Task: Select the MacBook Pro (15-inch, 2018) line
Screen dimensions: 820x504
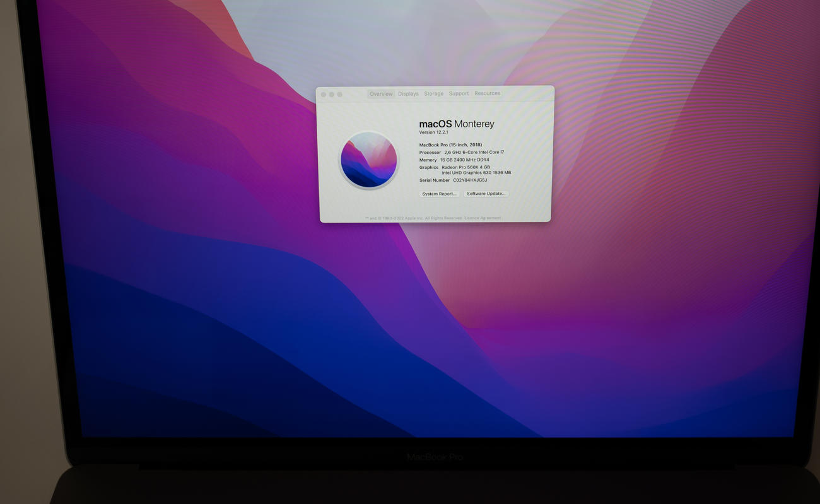Action: 450,145
